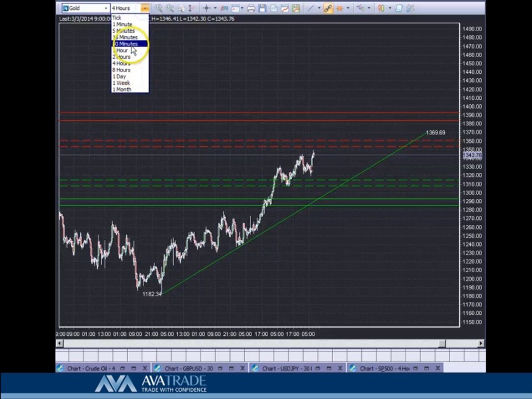The height and width of the screenshot is (399, 532).
Task: Switch chart to 1 Week timeframe
Action: click(130, 83)
